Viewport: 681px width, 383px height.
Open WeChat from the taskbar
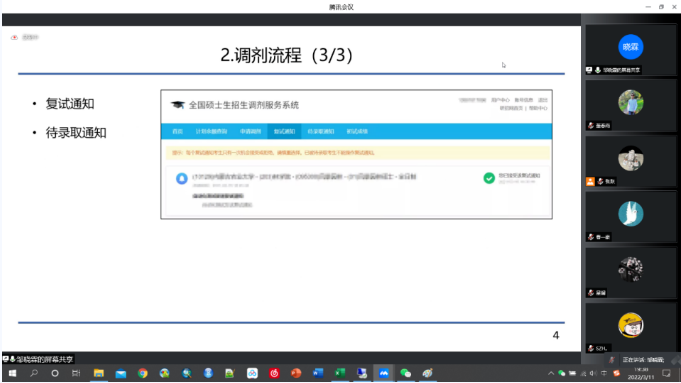(405, 373)
